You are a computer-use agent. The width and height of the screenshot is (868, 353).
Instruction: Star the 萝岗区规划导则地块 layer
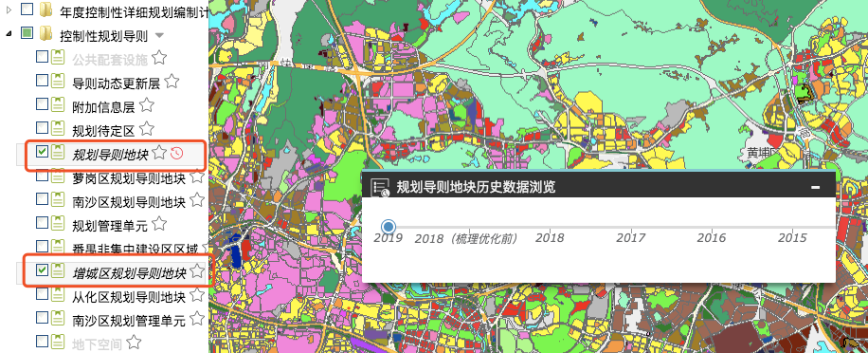pyautogui.click(x=198, y=177)
